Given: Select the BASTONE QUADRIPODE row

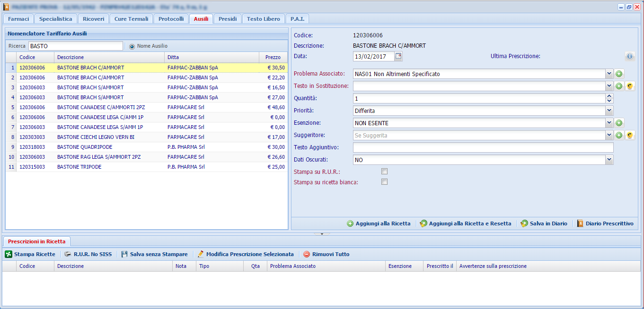Looking at the screenshot, I should pyautogui.click(x=147, y=147).
